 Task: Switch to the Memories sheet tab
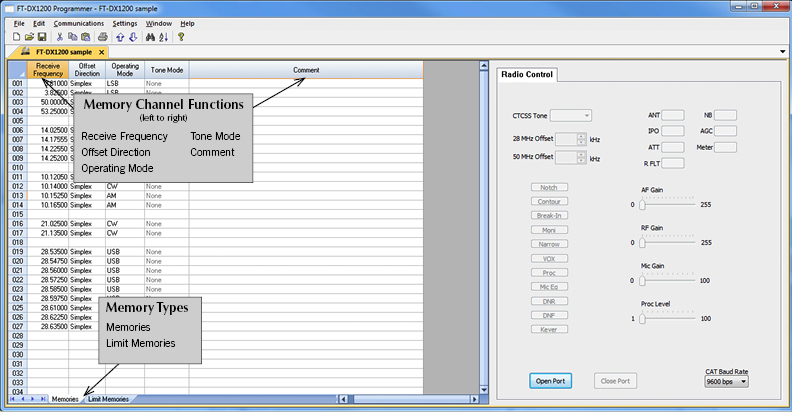tap(65, 399)
